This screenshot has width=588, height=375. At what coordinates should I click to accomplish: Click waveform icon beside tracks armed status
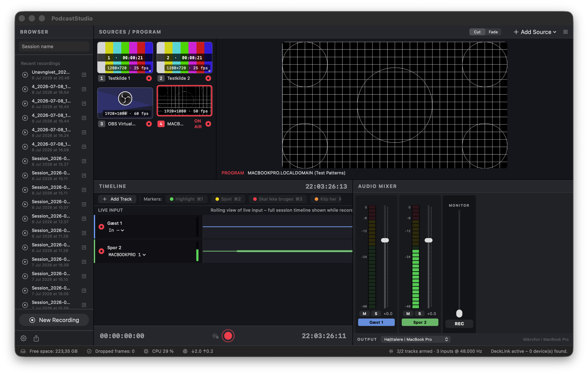[x=391, y=351]
